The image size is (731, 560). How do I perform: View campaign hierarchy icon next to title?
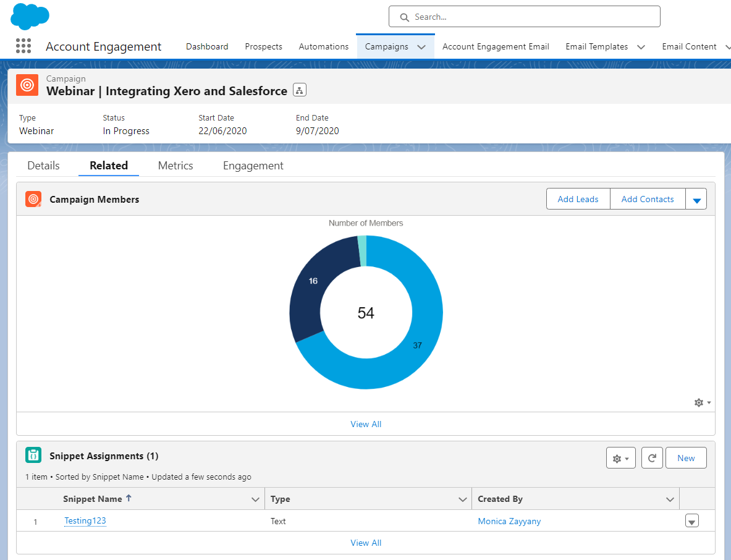tap(300, 91)
